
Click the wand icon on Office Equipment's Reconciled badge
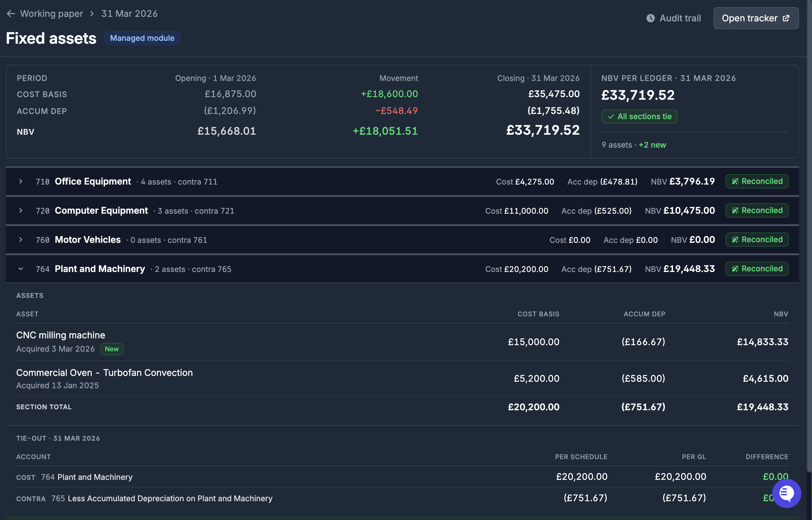pos(735,181)
